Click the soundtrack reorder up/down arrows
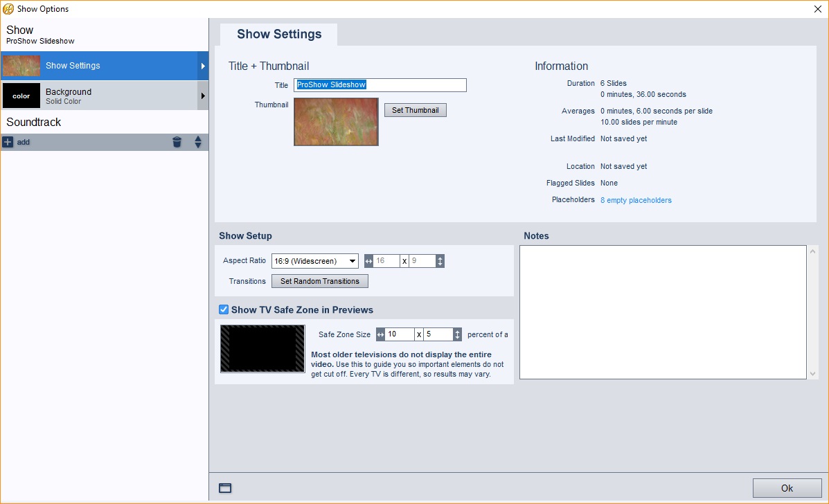This screenshot has height=504, width=829. click(x=198, y=142)
